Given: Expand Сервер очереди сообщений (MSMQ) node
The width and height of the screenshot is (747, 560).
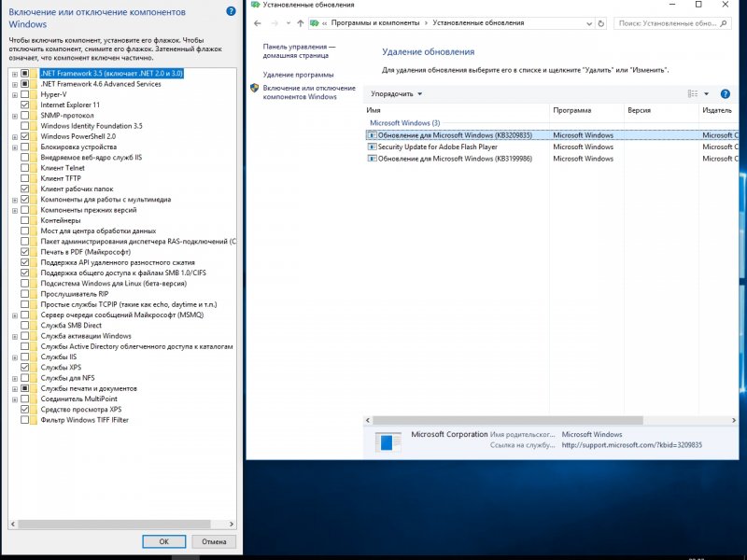Looking at the screenshot, I should point(15,315).
